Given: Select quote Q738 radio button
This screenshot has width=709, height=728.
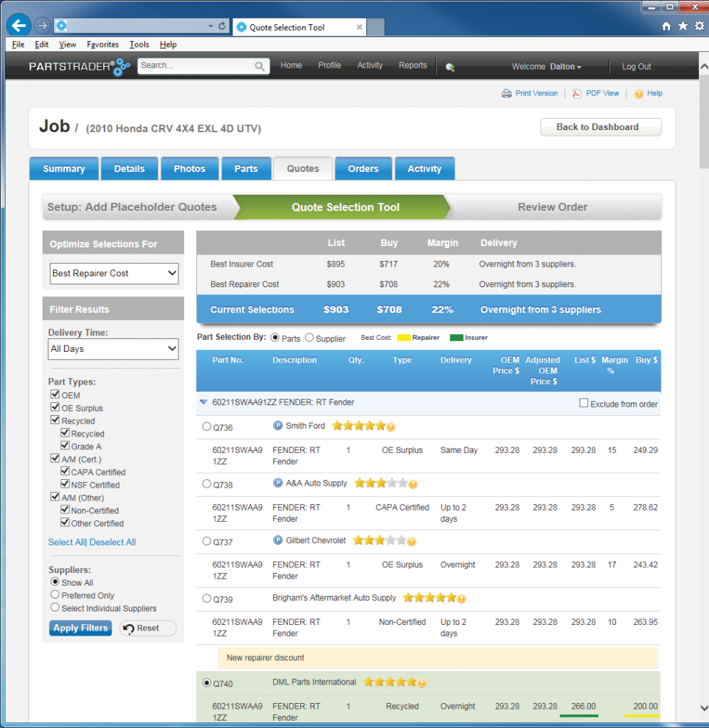Looking at the screenshot, I should tap(207, 483).
